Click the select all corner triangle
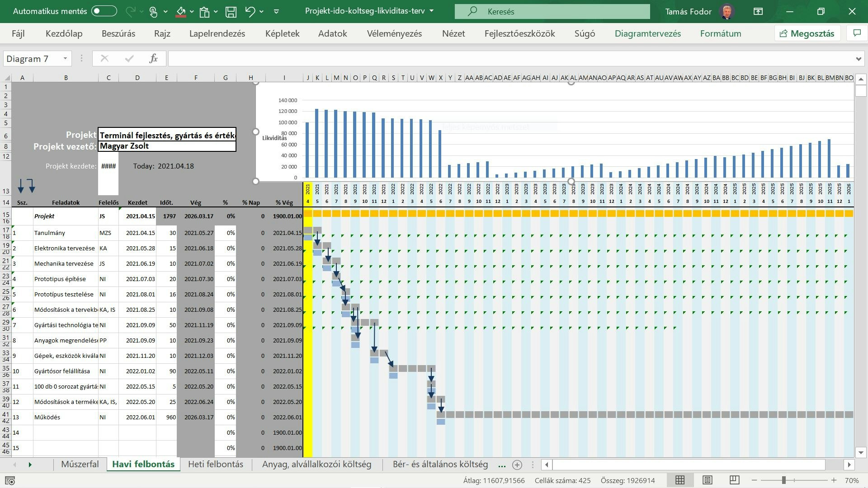 (x=7, y=78)
